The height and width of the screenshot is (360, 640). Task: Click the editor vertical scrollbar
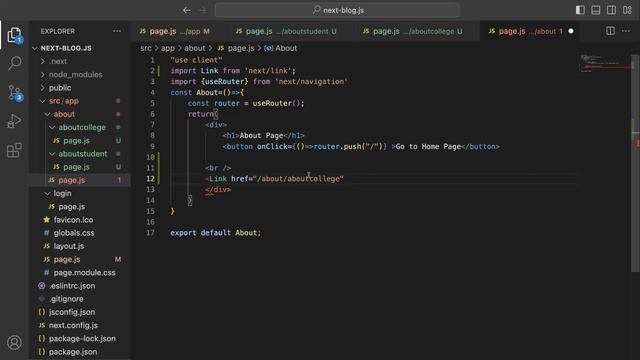pyautogui.click(x=635, y=163)
